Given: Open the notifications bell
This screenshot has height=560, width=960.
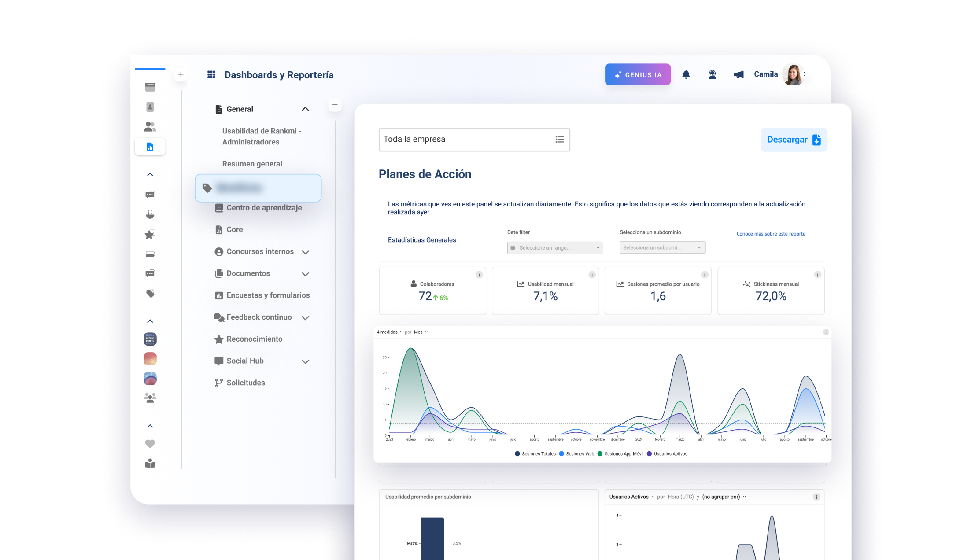Looking at the screenshot, I should click(686, 74).
